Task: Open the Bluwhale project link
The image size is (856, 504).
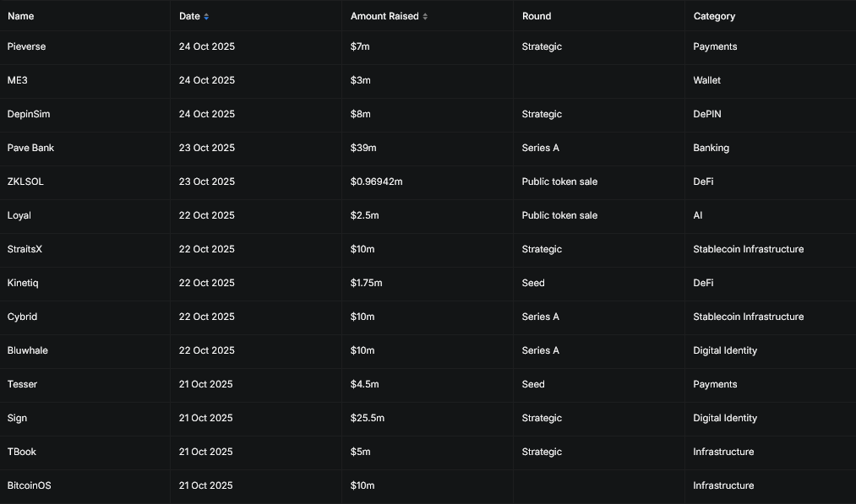Action: (27, 350)
